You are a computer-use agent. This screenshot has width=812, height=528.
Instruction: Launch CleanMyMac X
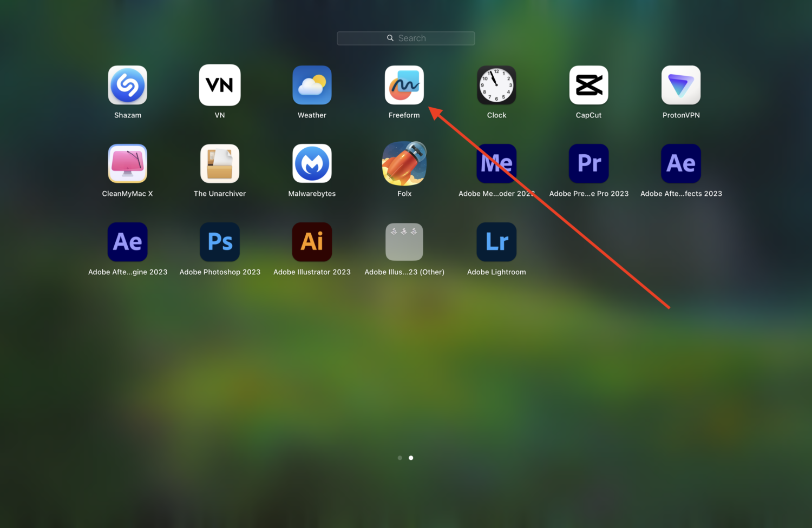point(128,163)
